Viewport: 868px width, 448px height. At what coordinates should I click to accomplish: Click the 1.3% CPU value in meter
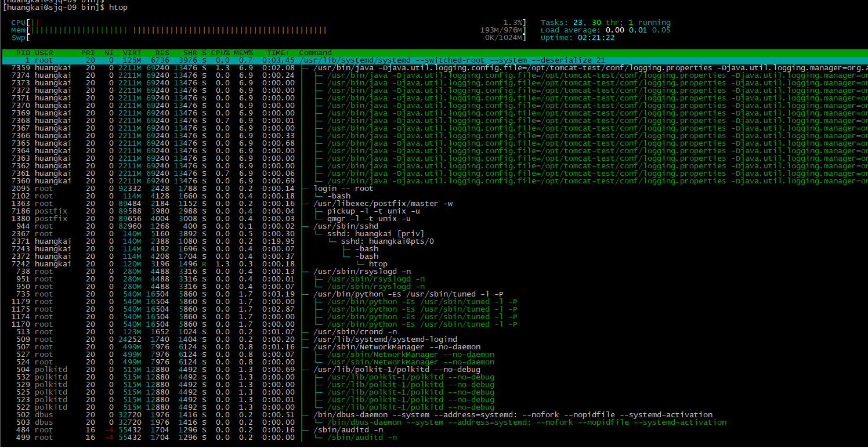(513, 23)
